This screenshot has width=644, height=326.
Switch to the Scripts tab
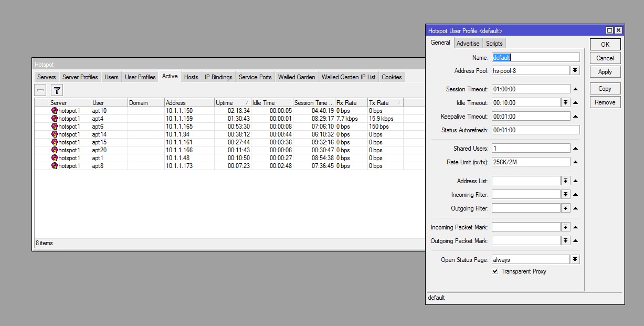tap(494, 43)
